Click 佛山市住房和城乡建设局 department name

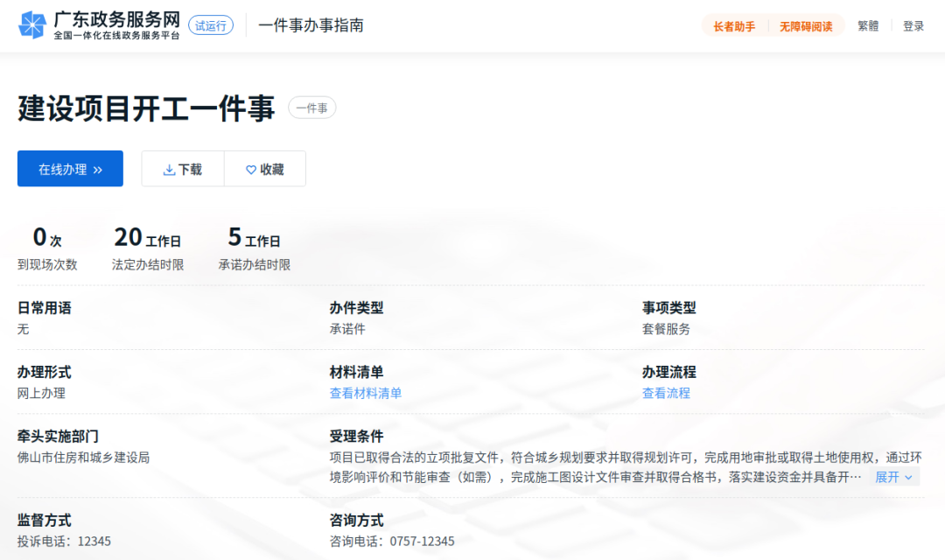click(x=83, y=458)
